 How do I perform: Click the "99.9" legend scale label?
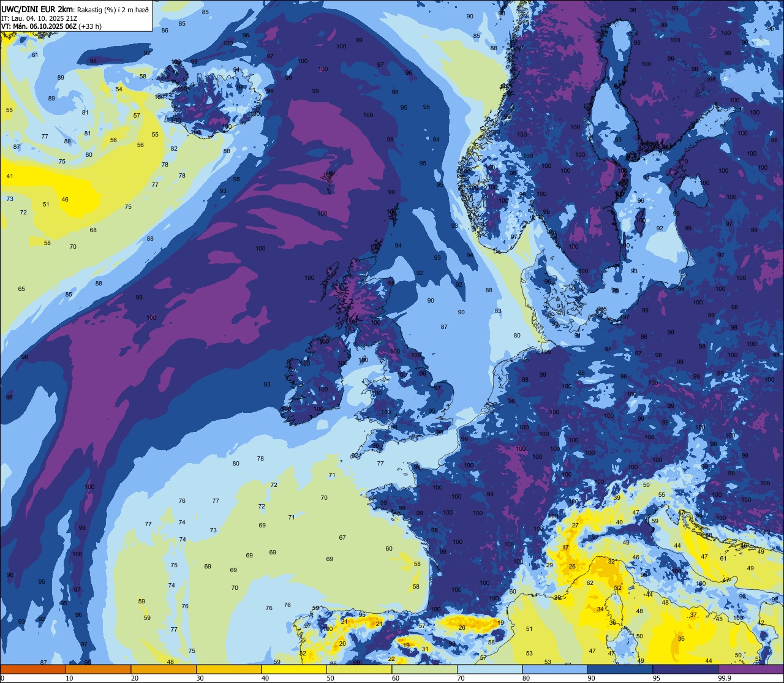pos(725,678)
